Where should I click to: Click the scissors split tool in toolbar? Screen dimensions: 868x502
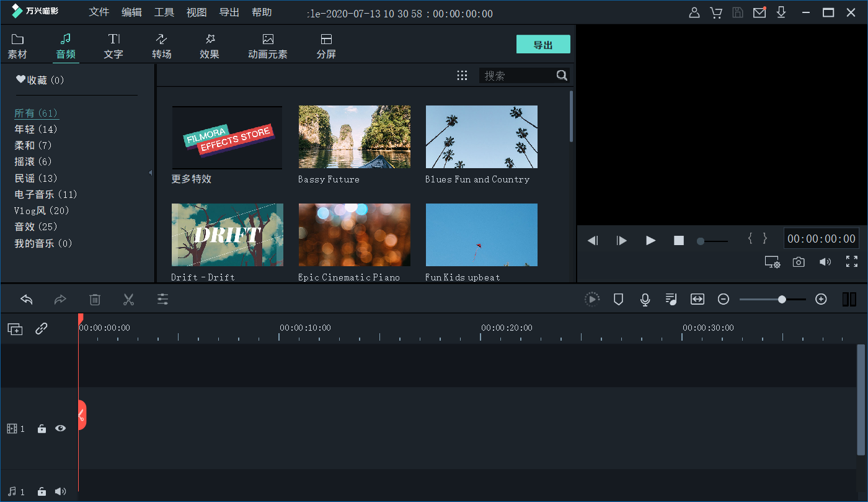point(128,300)
